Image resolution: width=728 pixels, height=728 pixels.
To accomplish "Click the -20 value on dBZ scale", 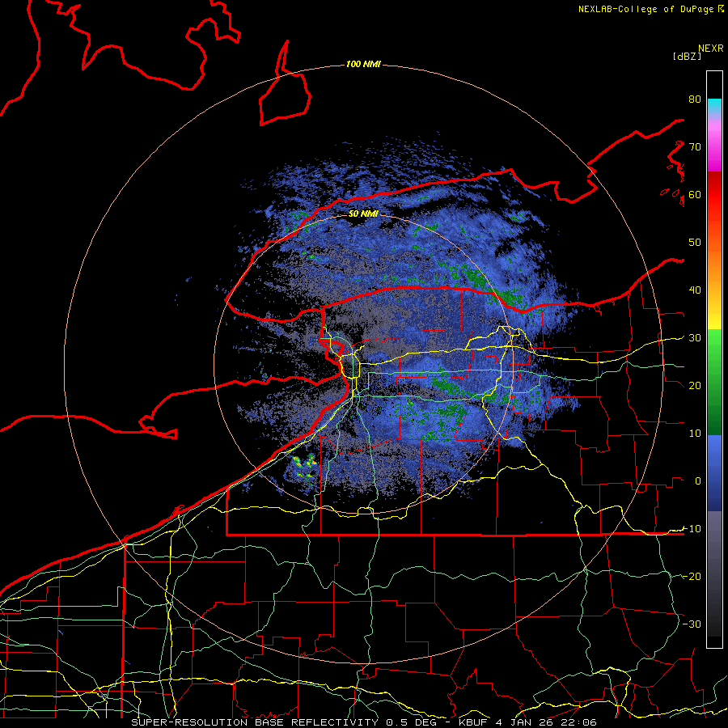I will [692, 576].
